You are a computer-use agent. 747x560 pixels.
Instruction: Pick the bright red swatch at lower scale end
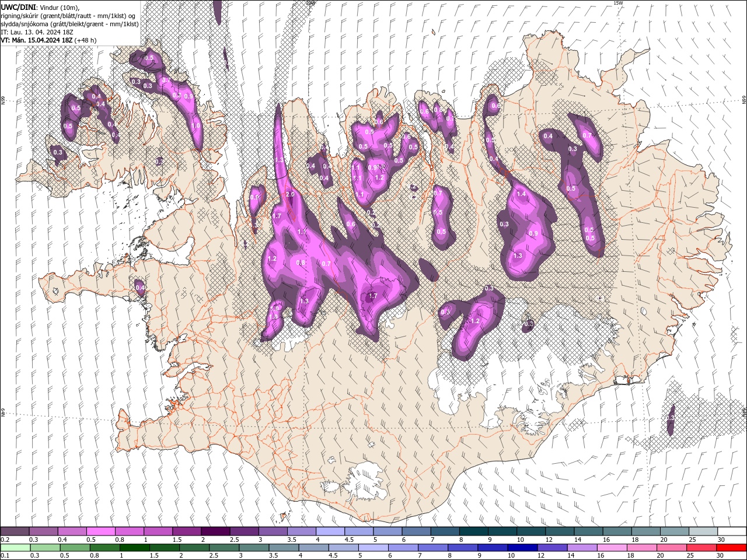(731, 547)
